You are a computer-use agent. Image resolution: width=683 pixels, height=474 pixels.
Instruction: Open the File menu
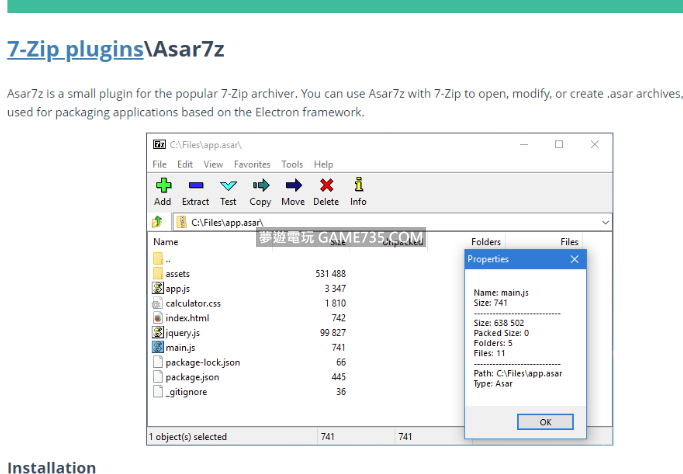click(x=159, y=164)
